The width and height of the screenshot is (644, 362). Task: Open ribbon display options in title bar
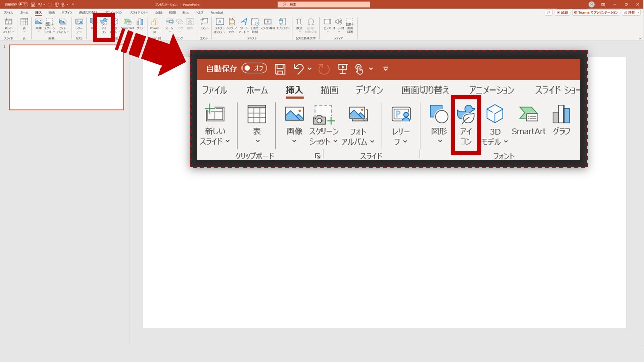click(x=603, y=4)
